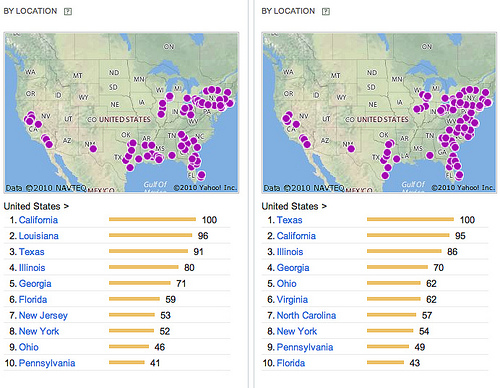The image size is (500, 388).
Task: Open New York link with value 52
Action: (39, 332)
